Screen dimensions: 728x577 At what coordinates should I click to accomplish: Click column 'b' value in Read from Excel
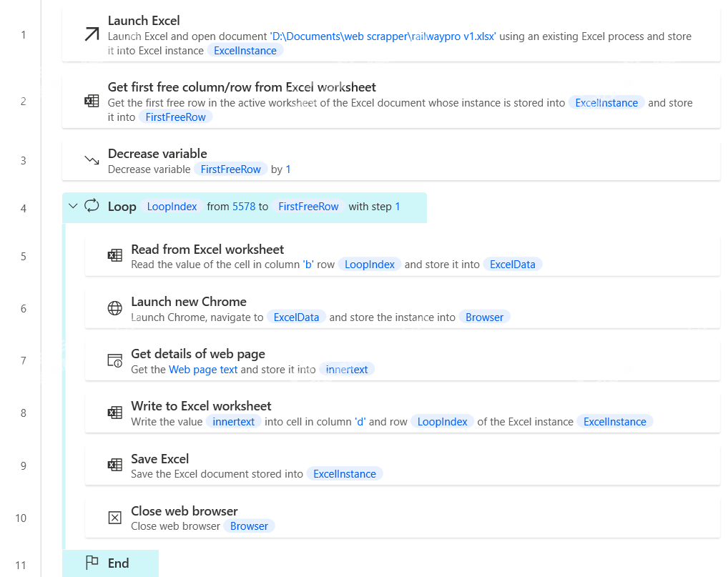coord(308,264)
